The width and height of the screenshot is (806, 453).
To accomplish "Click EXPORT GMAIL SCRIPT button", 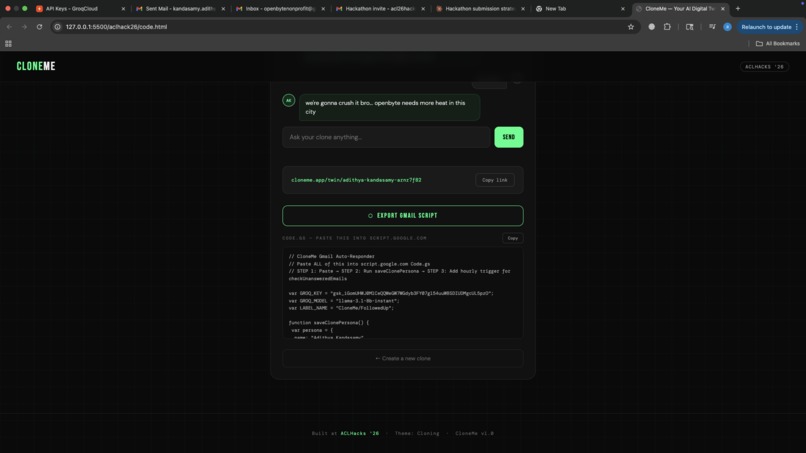I will tap(403, 215).
